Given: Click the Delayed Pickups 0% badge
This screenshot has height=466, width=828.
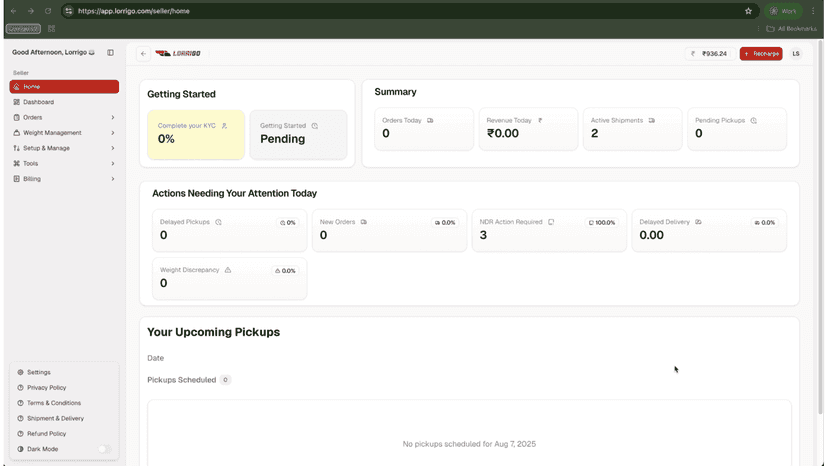Looking at the screenshot, I should (287, 222).
